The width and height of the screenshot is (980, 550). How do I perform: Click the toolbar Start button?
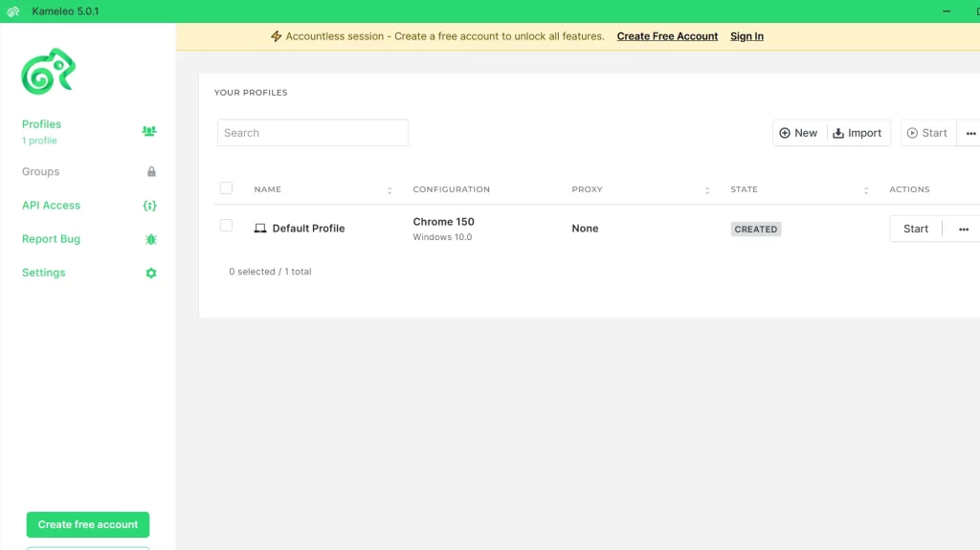[x=927, y=133]
